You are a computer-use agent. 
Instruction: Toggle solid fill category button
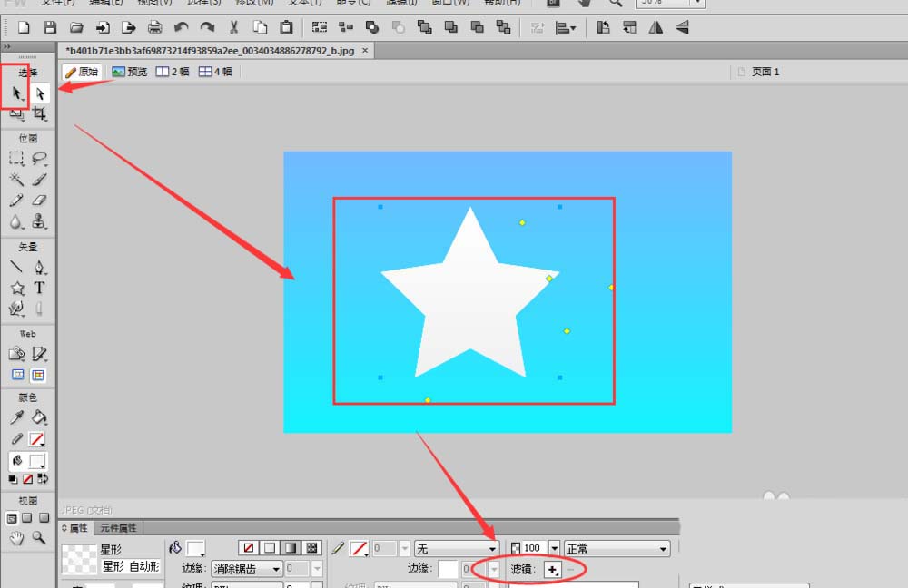269,548
